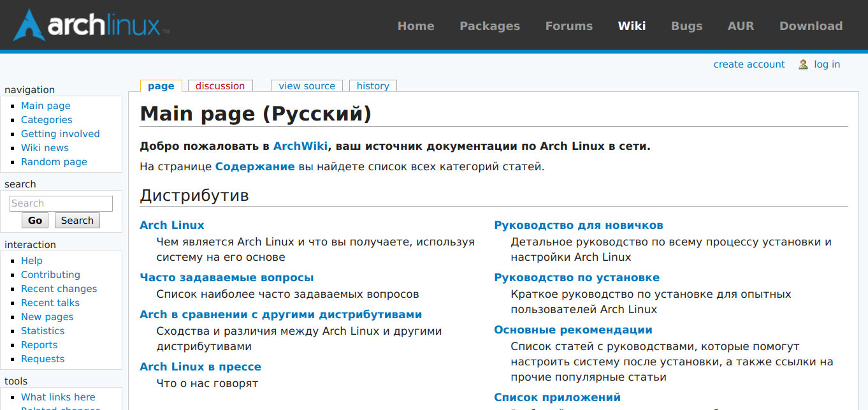Open Arch в сравнении с другими дистрибутивами
This screenshot has height=410, width=868.
point(281,314)
